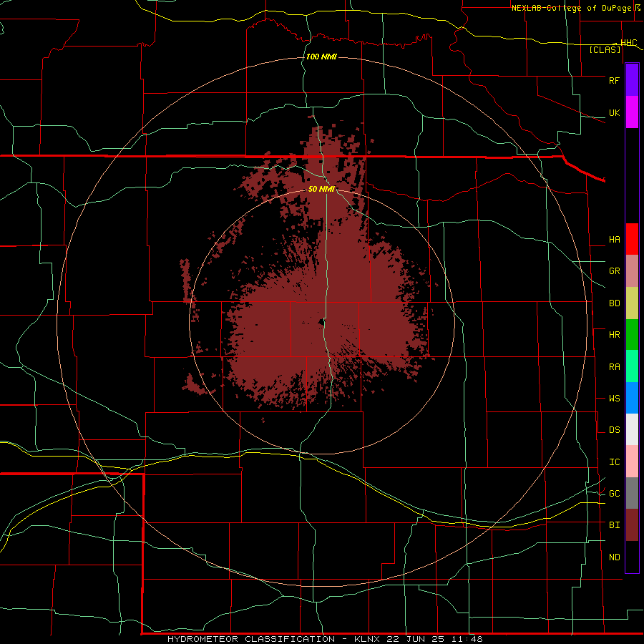Select the GR legend color block
Image resolution: width=644 pixels, height=644 pixels.
632,270
